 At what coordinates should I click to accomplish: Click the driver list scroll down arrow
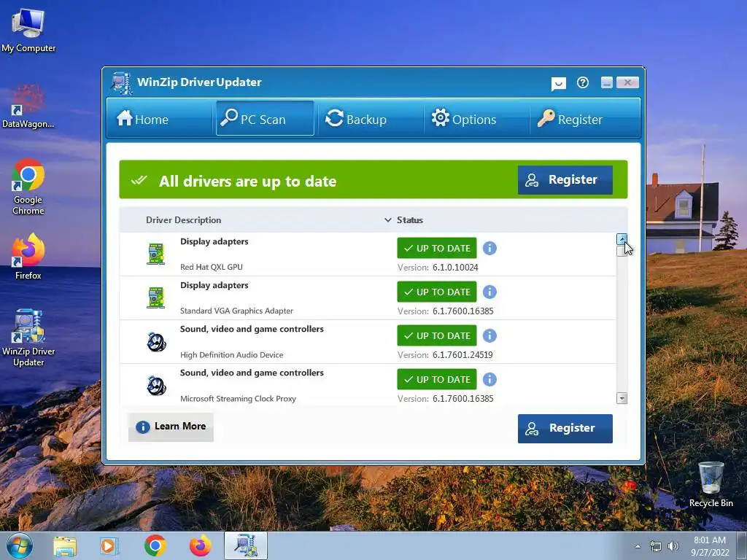622,398
